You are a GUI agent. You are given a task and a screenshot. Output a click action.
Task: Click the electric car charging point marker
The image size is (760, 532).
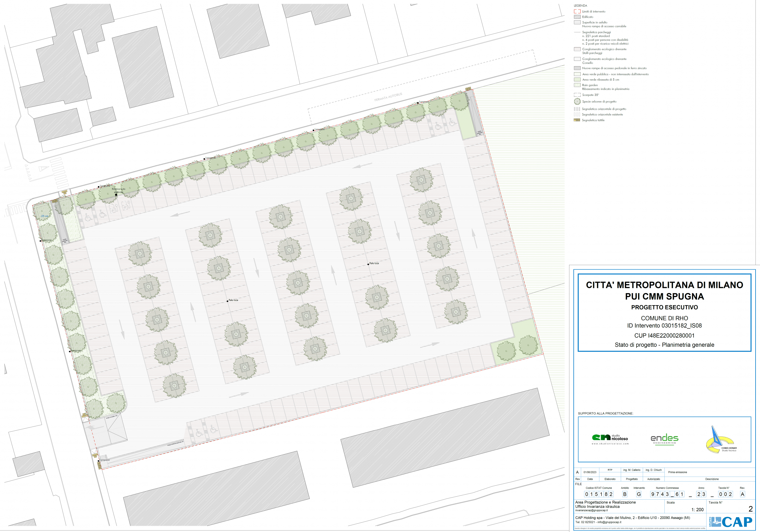coord(116,195)
